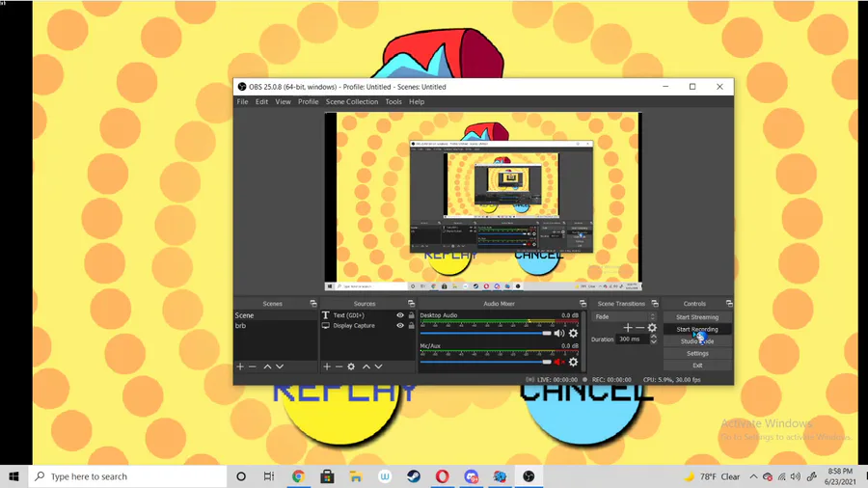
Task: Open weather widget showing 78°F Clear
Action: 713,476
